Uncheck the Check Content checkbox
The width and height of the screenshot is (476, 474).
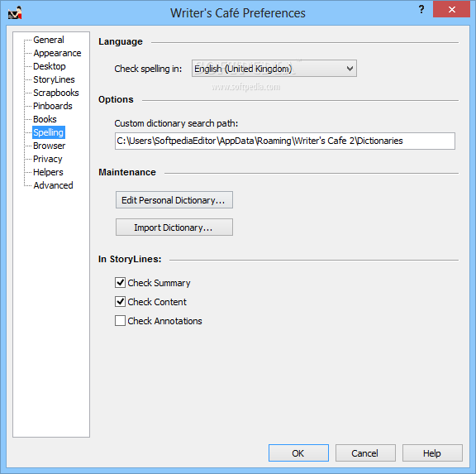[x=120, y=301]
